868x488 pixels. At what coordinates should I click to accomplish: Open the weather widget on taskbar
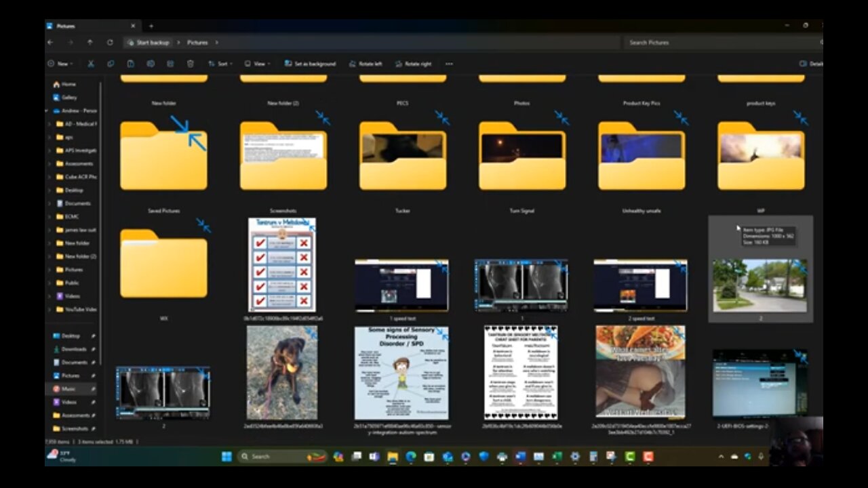pyautogui.click(x=62, y=456)
